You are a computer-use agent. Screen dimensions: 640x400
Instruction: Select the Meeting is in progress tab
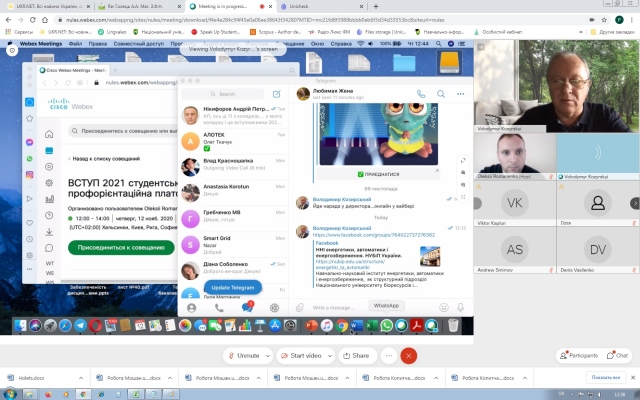229,7
